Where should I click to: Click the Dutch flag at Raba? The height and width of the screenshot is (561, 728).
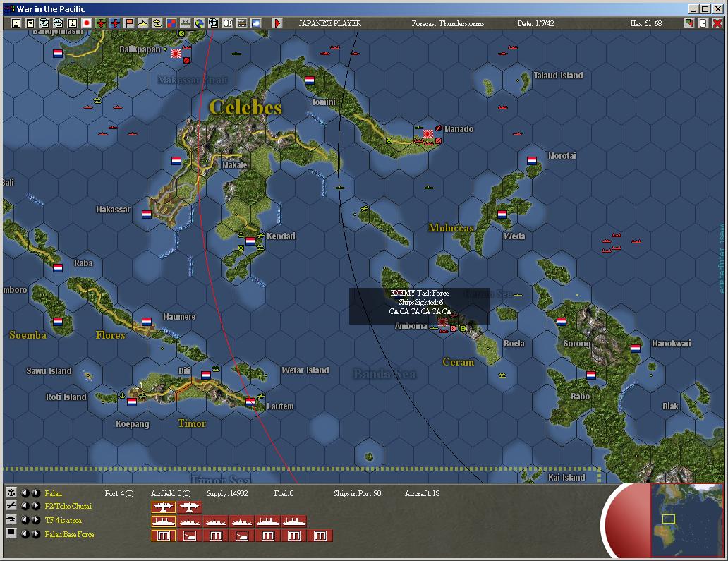click(x=58, y=267)
